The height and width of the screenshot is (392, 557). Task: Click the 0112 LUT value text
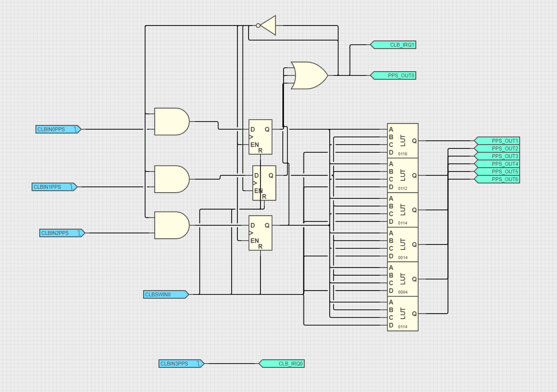pyautogui.click(x=403, y=188)
